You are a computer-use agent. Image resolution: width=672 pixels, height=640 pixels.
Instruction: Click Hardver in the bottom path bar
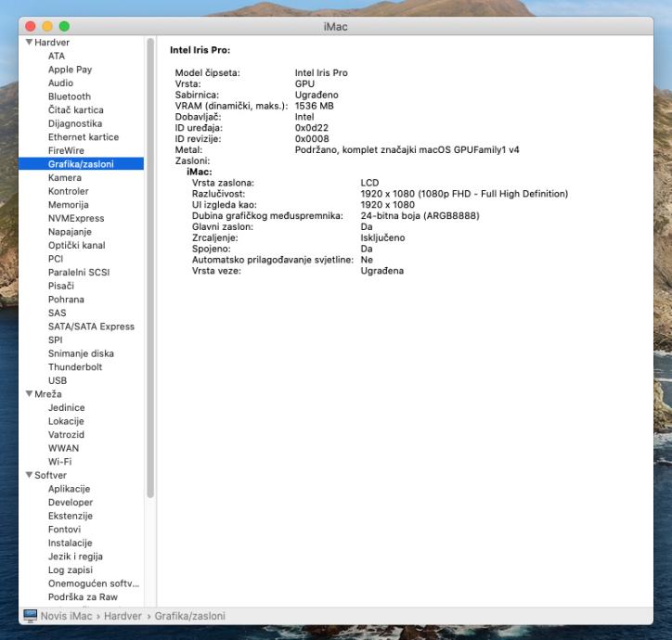[123, 616]
